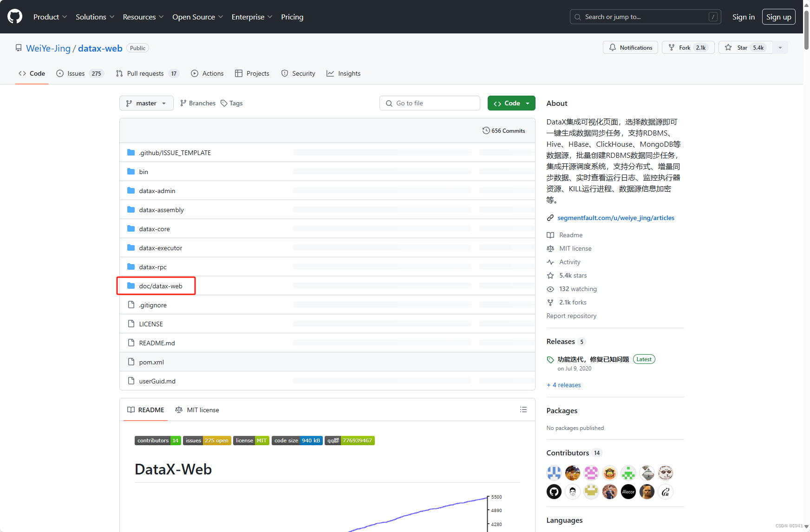
Task: Open the star lists dropdown arrow
Action: pos(780,47)
